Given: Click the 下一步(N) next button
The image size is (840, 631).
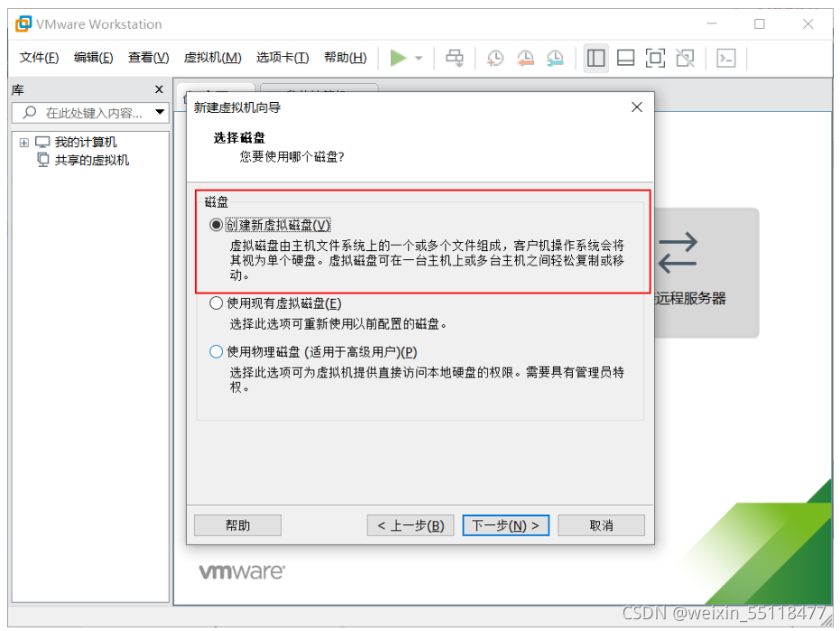Looking at the screenshot, I should 505,525.
